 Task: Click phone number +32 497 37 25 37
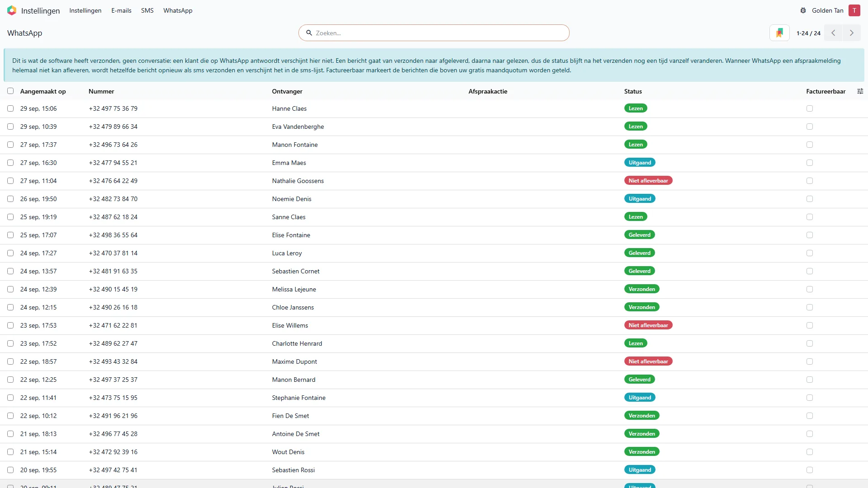click(x=113, y=380)
